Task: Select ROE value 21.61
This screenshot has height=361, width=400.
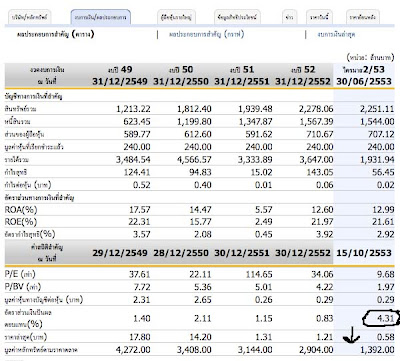Action: [383, 222]
